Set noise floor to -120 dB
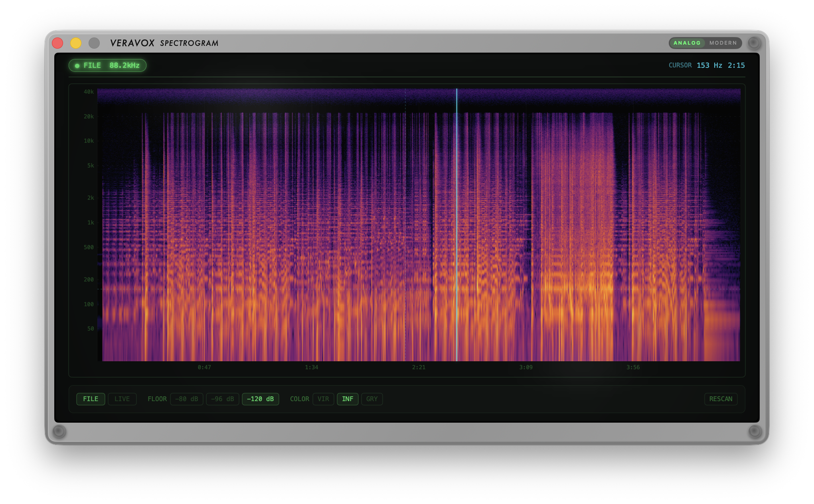 coord(260,399)
